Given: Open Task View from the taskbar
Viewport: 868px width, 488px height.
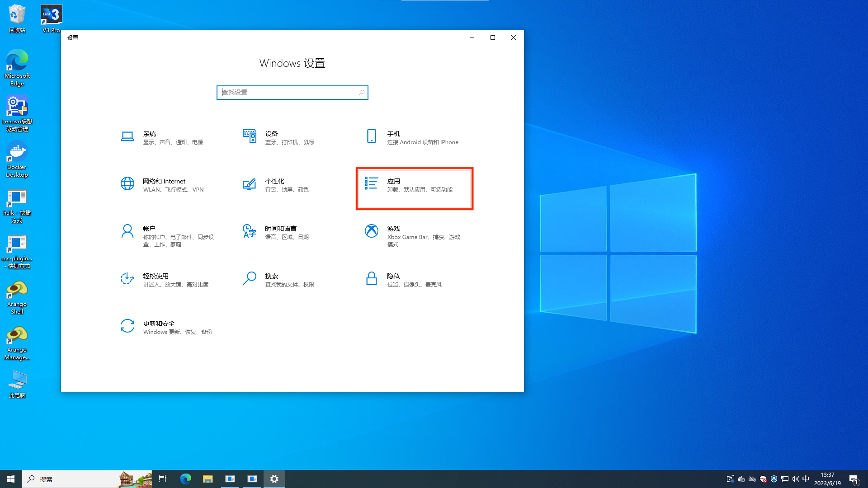Looking at the screenshot, I should pyautogui.click(x=163, y=479).
